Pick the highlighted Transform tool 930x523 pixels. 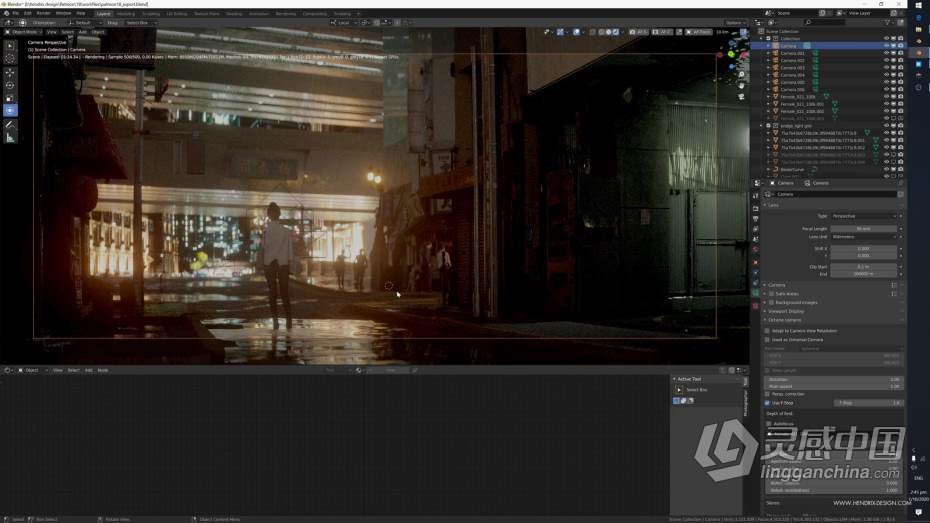pyautogui.click(x=10, y=110)
